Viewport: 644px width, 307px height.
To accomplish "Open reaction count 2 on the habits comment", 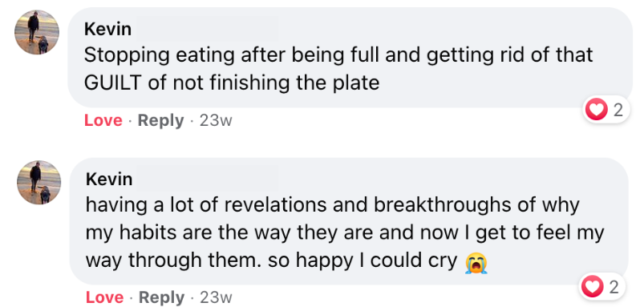I will tap(614, 287).
